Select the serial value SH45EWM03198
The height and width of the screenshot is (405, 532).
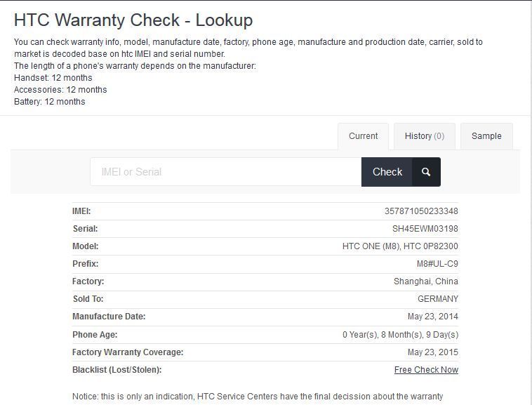pos(425,229)
